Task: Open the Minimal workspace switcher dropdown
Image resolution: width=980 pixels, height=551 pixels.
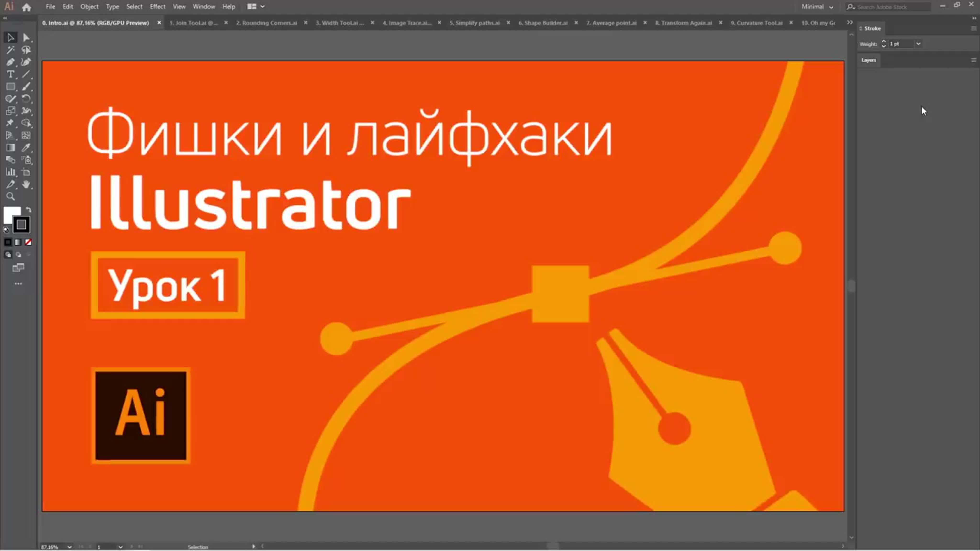Action: coord(817,6)
